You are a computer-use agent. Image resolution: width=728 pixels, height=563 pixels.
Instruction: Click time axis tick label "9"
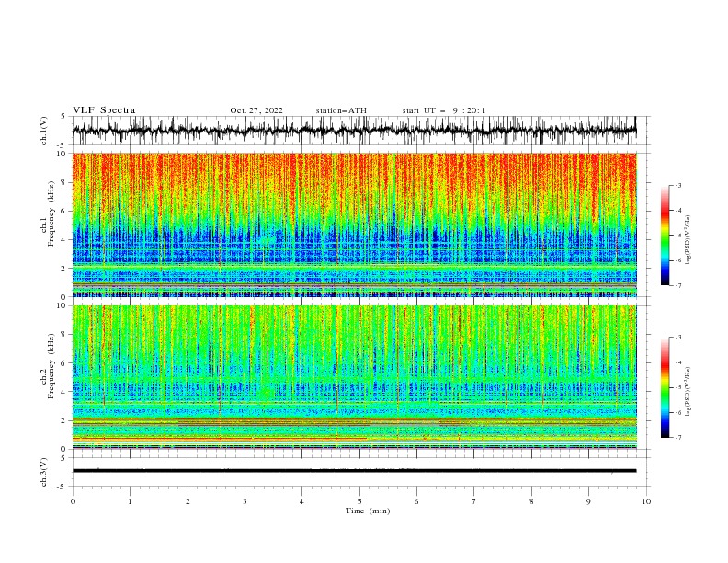tap(588, 501)
